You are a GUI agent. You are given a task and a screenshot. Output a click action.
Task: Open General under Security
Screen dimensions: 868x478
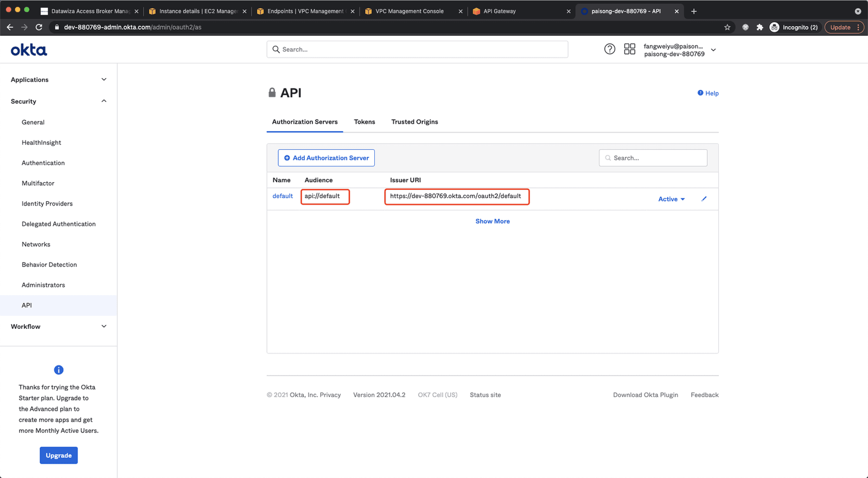pos(33,122)
